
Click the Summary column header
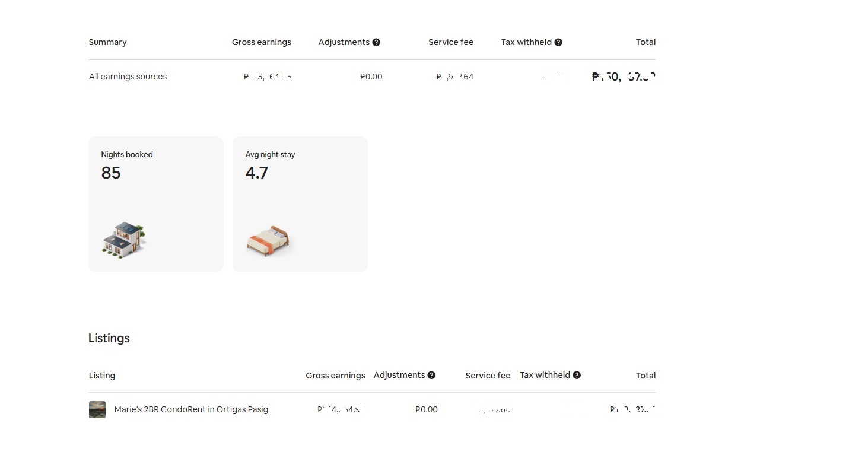(x=107, y=42)
